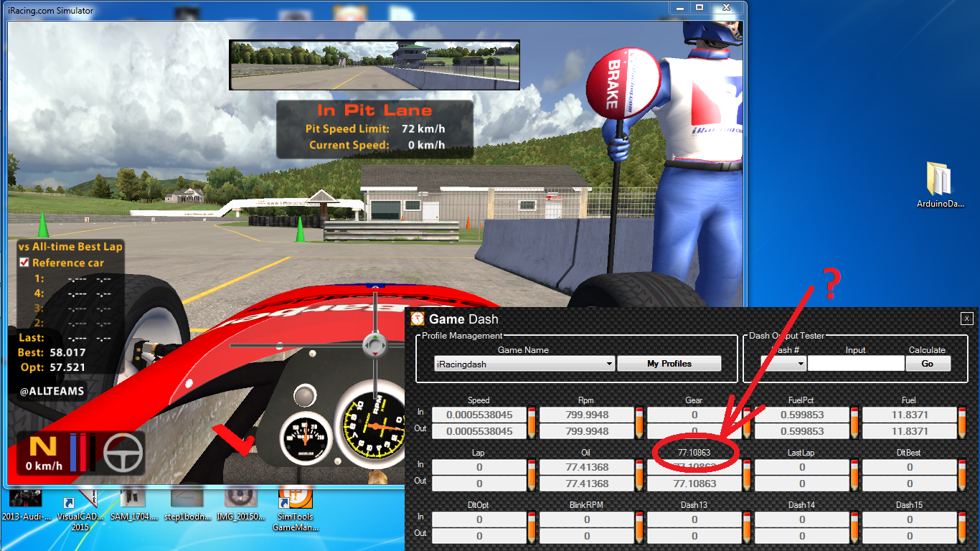Click the pencil edit icon for DltOpt
The height and width of the screenshot is (551, 980).
point(532,527)
